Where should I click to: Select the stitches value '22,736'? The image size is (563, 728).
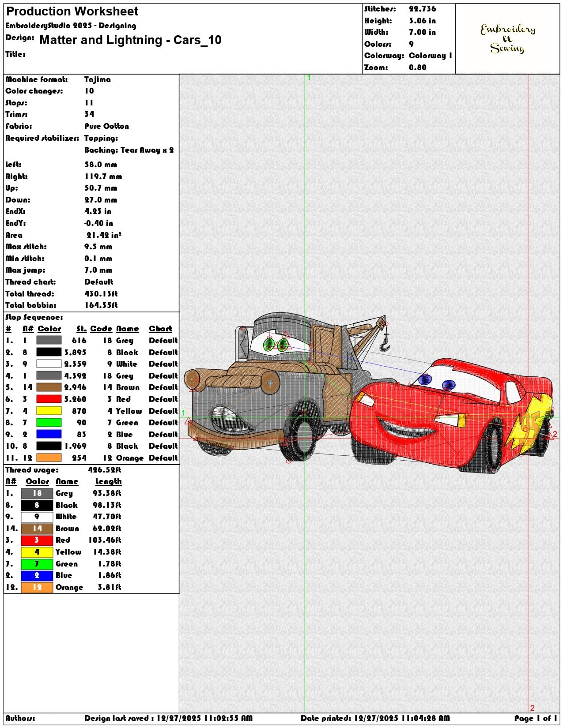pos(422,9)
